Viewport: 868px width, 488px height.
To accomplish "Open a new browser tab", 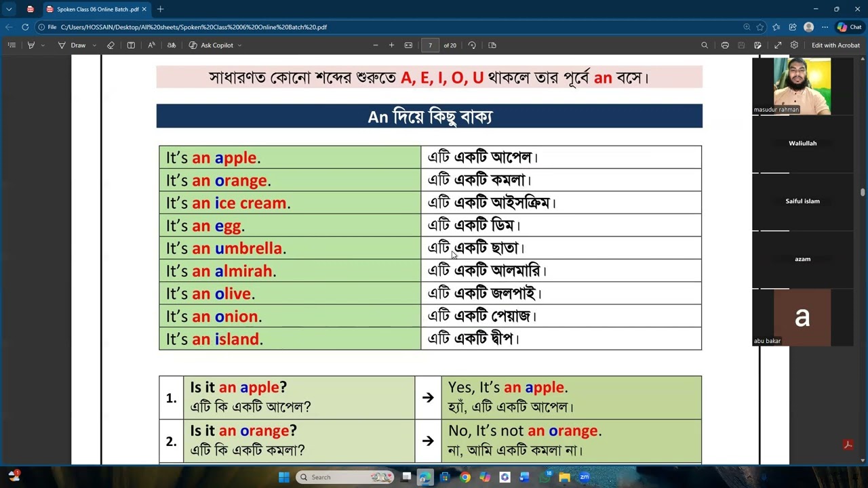I will [160, 9].
